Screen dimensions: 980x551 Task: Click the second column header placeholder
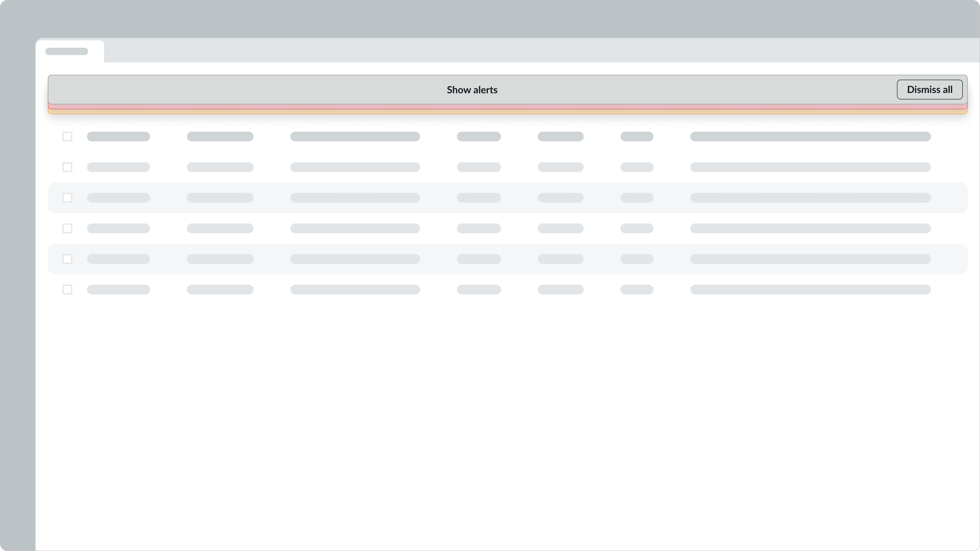(220, 137)
